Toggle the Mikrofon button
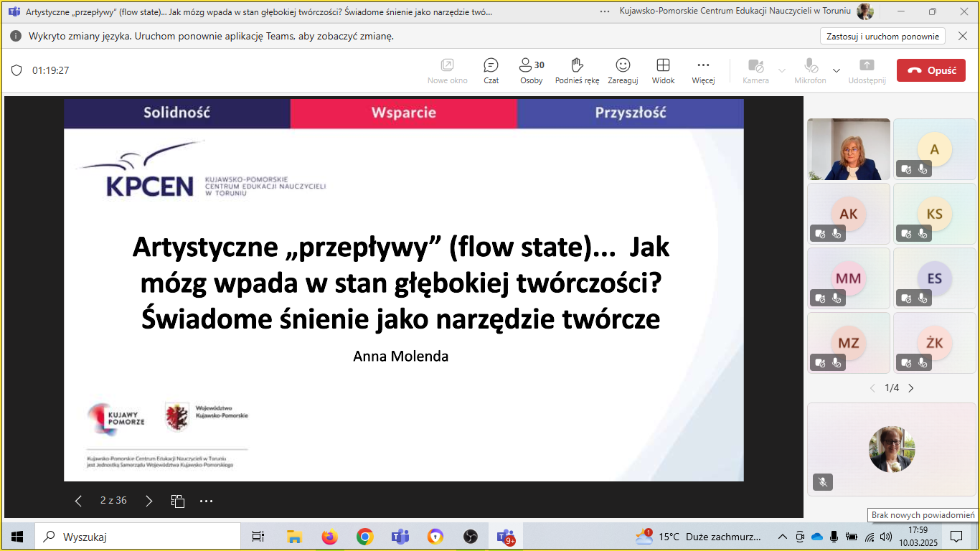This screenshot has width=980, height=551. (x=811, y=70)
